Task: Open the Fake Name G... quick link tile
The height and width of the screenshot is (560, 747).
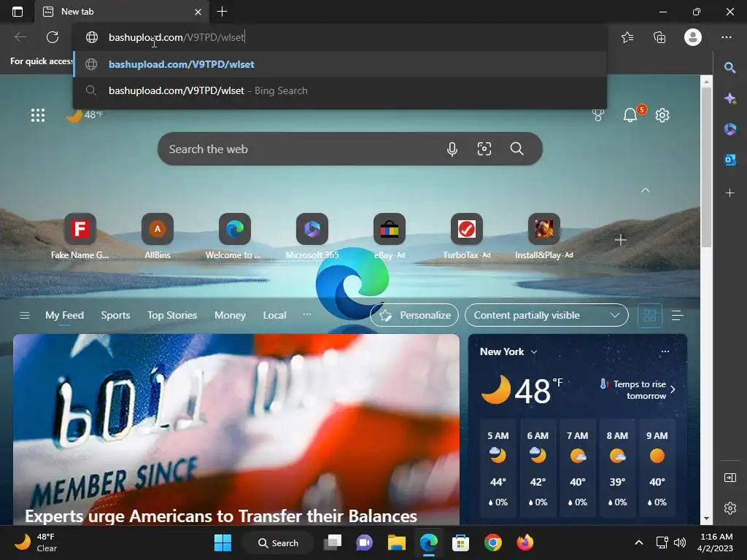Action: 80,237
